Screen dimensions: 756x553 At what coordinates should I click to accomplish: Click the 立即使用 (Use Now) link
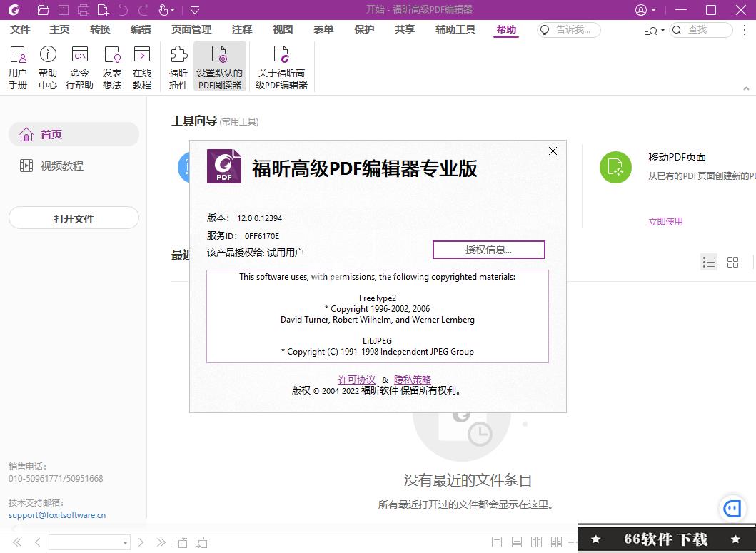click(x=665, y=222)
